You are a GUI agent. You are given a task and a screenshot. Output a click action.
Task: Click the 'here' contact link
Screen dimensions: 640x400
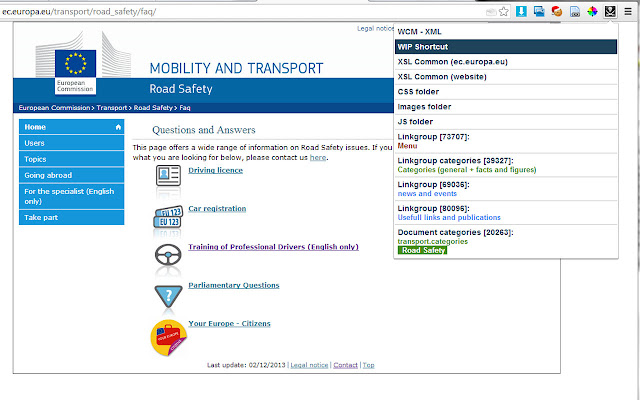click(x=318, y=158)
